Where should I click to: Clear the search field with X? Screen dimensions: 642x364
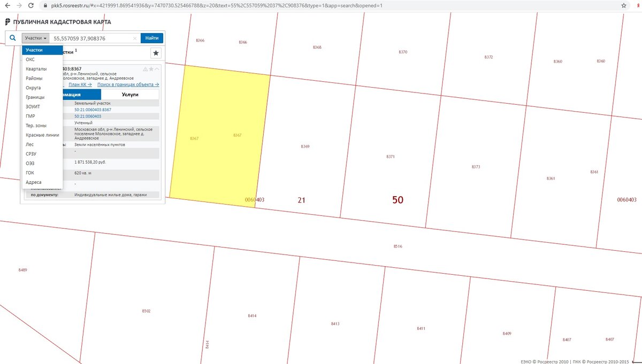tap(135, 38)
